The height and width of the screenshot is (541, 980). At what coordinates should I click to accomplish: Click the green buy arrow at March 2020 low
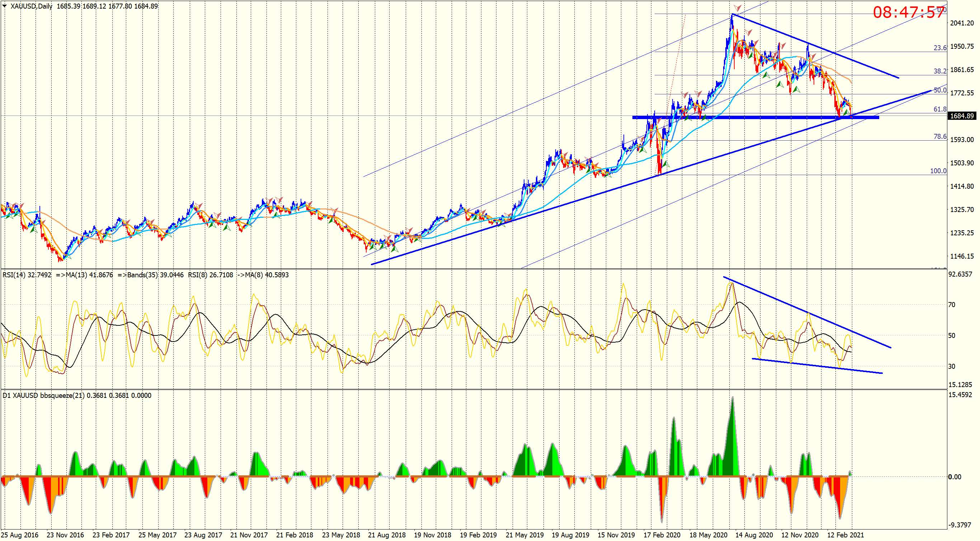pos(666,164)
